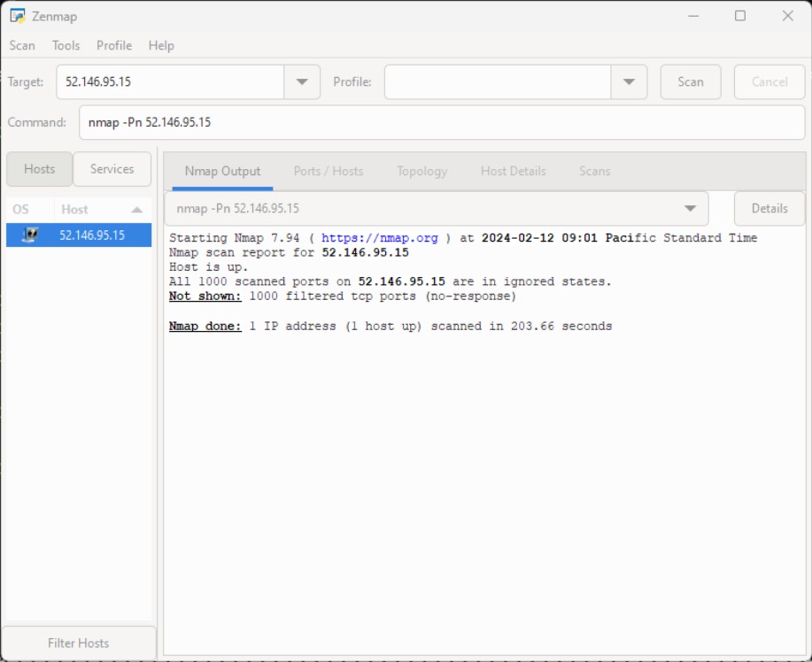Switch to the Topology tab
This screenshot has width=812, height=662.
coord(422,172)
